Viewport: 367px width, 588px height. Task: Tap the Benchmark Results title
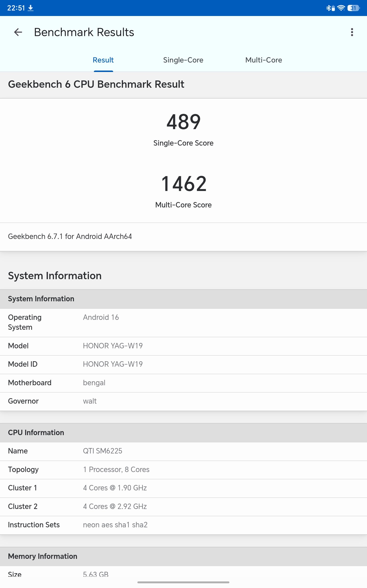click(x=84, y=32)
